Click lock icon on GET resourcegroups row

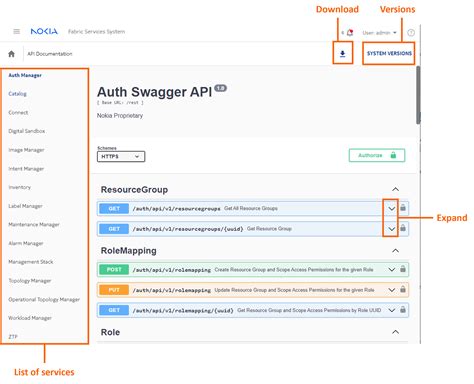(403, 208)
